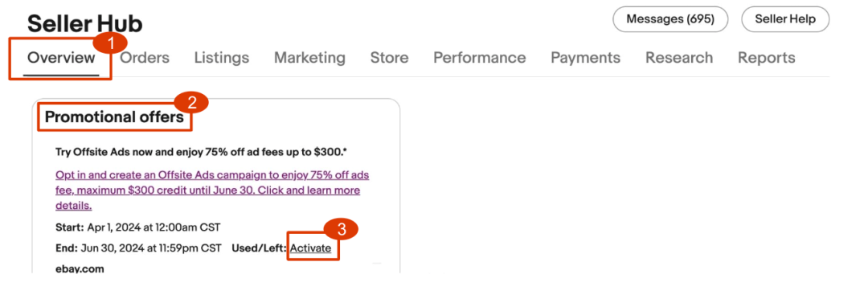Click the red number 1 annotation badge

109,43
